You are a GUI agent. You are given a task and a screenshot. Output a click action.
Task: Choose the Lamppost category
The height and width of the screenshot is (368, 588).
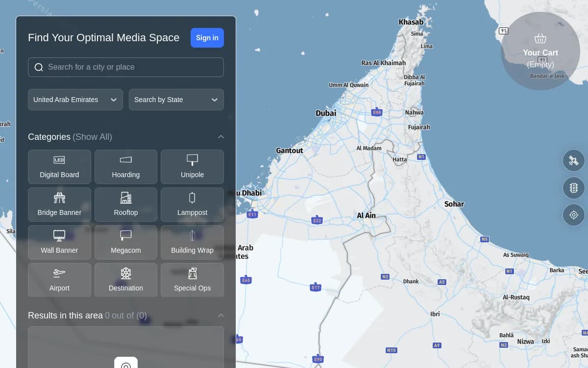[x=192, y=205]
